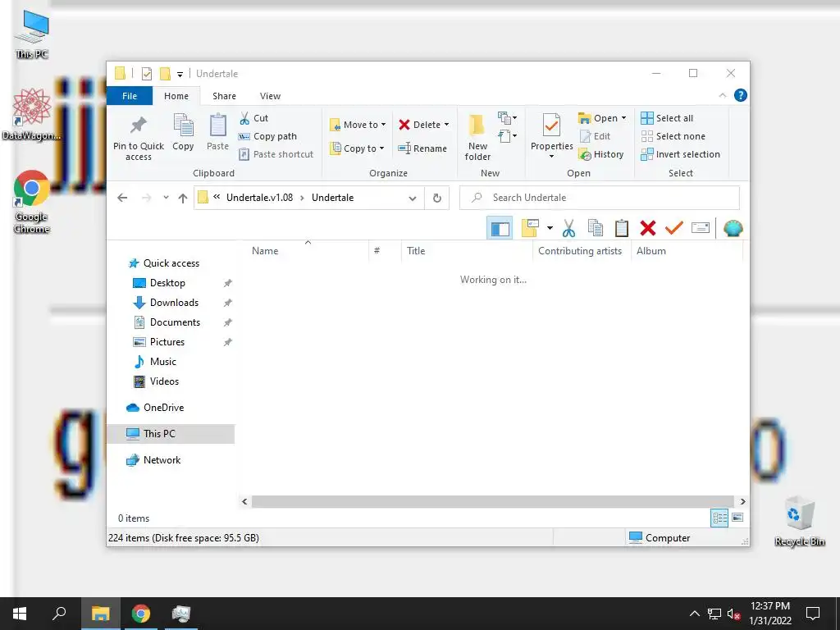
Task: Click Edit in the Open group
Action: pyautogui.click(x=595, y=136)
